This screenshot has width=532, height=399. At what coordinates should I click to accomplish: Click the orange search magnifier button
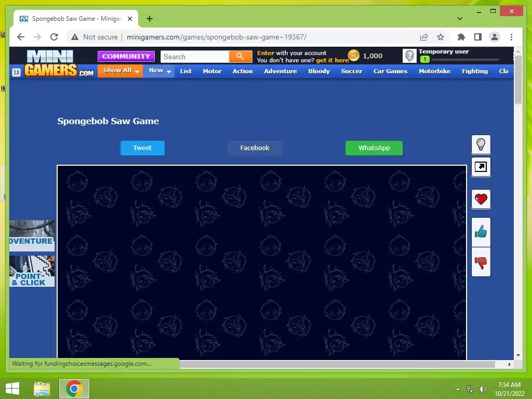click(240, 56)
